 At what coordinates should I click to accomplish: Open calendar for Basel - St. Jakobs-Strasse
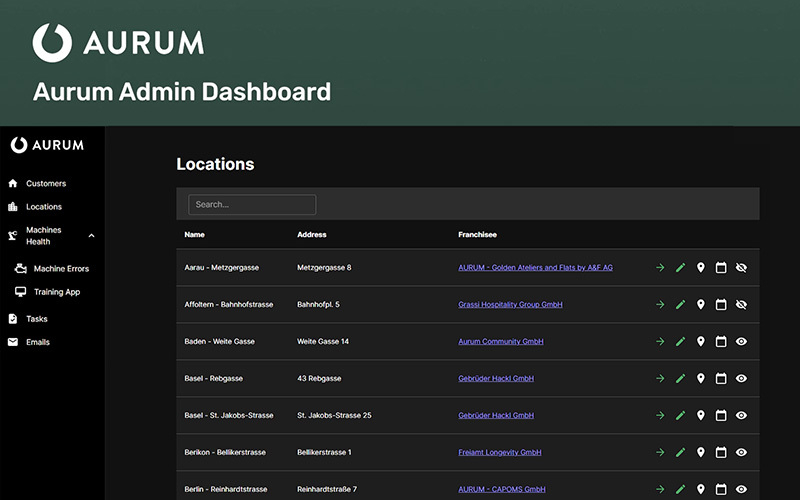[721, 415]
